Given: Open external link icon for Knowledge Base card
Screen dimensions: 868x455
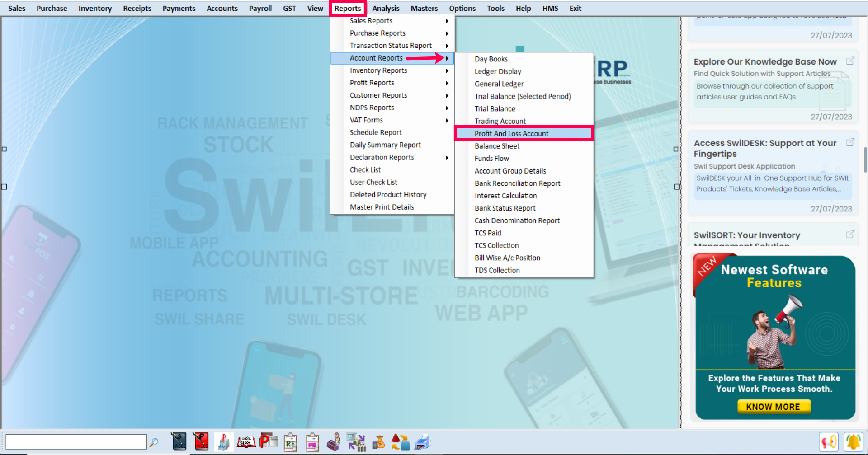Looking at the screenshot, I should pyautogui.click(x=850, y=61).
